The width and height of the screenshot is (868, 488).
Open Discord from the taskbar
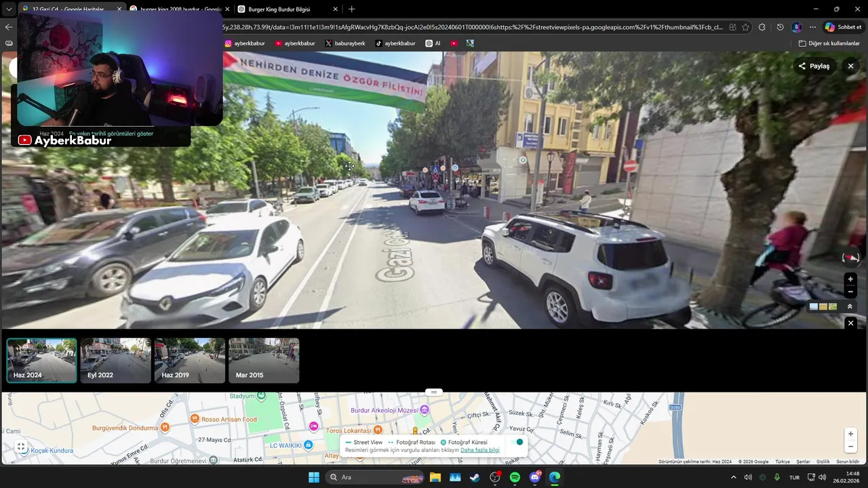tap(535, 477)
